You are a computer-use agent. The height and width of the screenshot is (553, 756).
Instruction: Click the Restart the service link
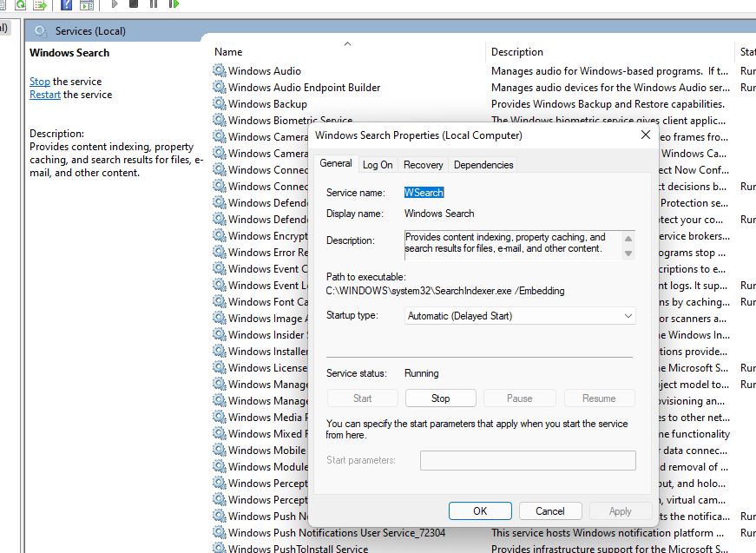[x=44, y=94]
